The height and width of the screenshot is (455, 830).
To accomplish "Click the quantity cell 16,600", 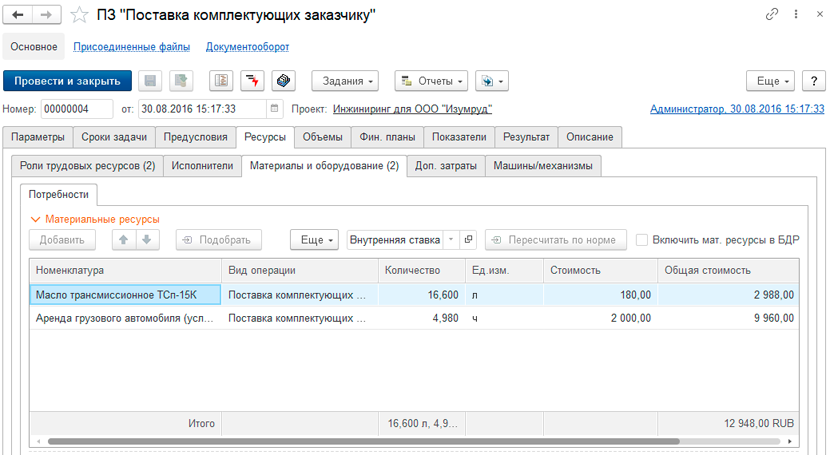I will click(422, 295).
